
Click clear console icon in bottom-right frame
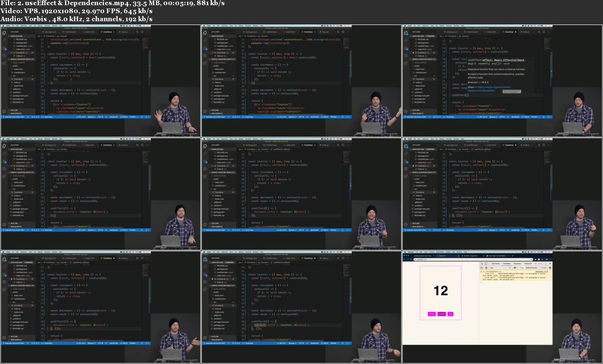click(x=486, y=267)
